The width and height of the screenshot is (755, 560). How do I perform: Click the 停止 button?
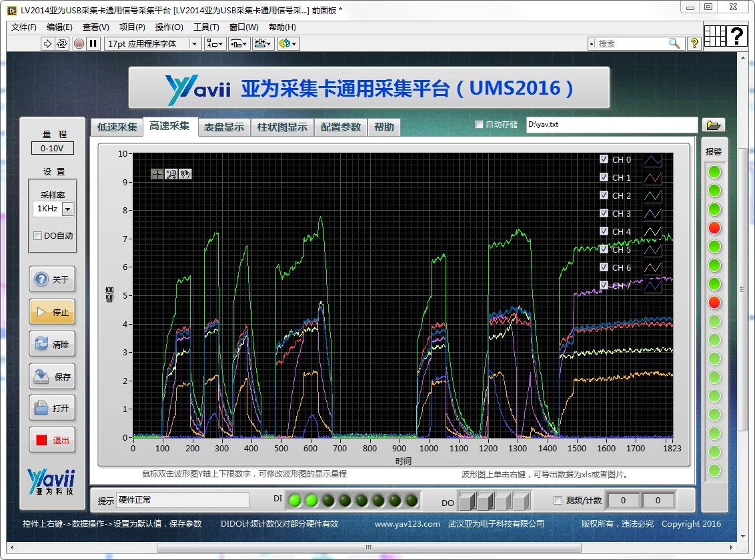tap(52, 312)
